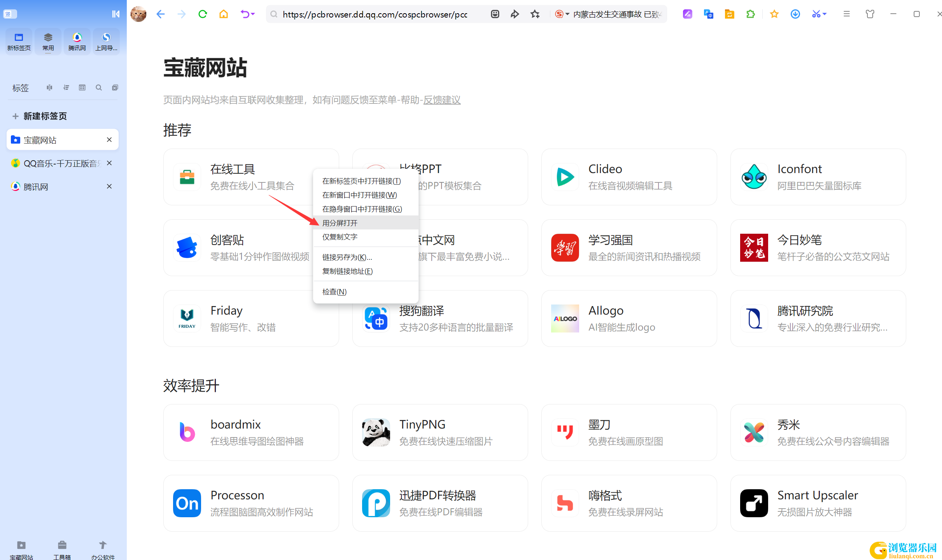Open the Smart Upscaler card
Viewport: 942px width, 560px height.
818,503
